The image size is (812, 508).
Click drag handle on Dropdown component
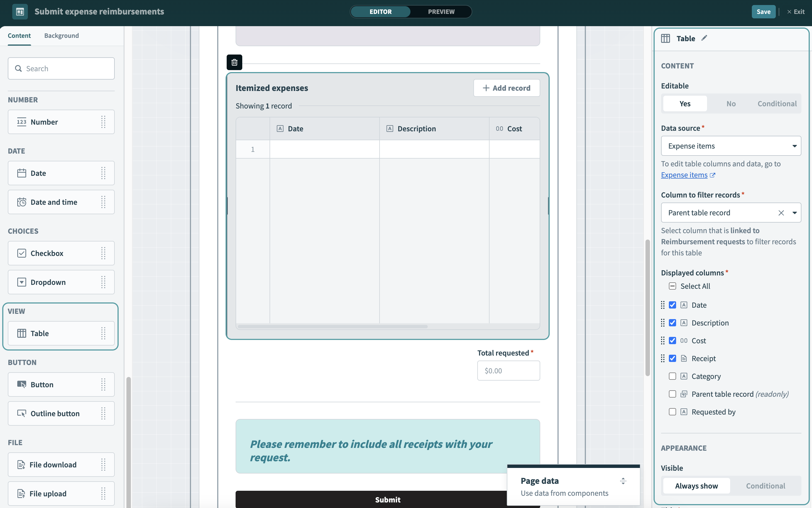pyautogui.click(x=103, y=282)
